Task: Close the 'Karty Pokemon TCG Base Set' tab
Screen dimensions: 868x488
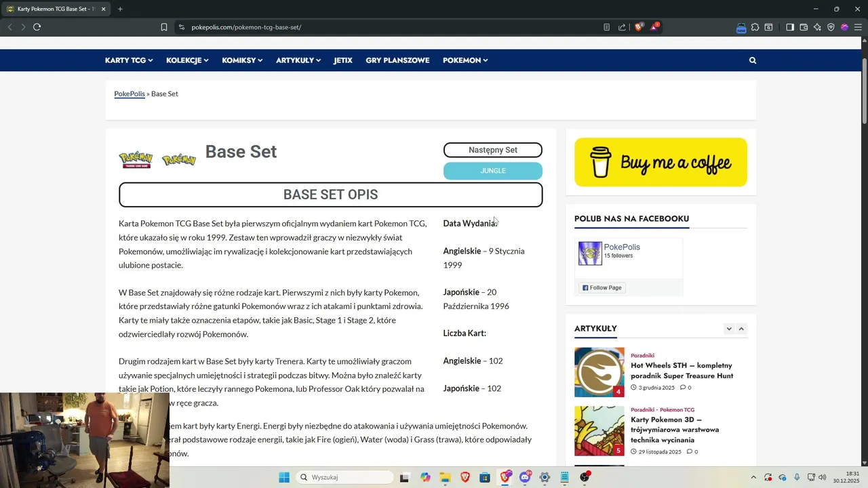Action: pyautogui.click(x=103, y=9)
